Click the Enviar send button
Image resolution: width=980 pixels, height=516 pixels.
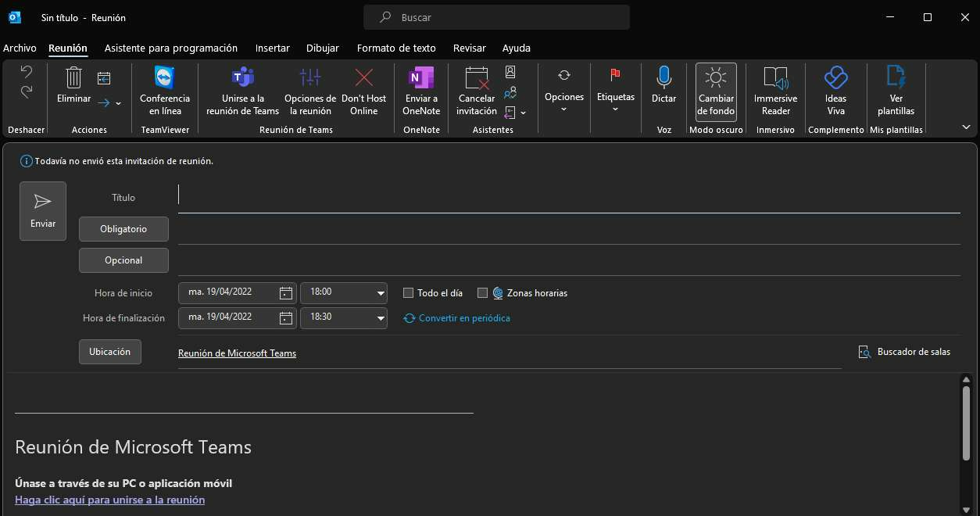pos(43,211)
